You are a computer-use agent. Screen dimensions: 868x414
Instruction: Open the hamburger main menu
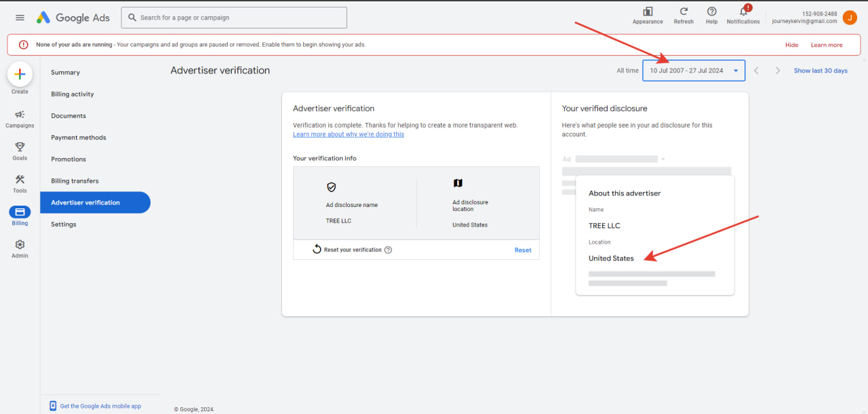(20, 18)
